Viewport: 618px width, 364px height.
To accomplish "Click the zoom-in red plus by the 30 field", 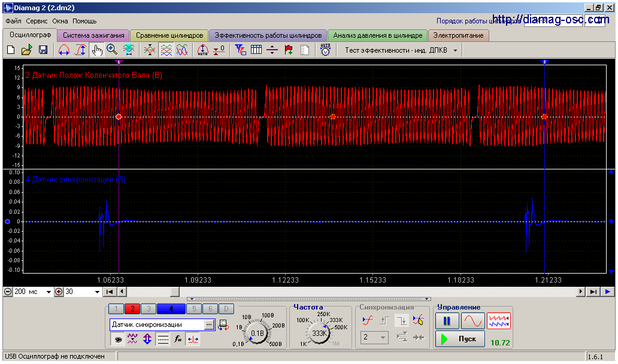I will click(x=59, y=292).
